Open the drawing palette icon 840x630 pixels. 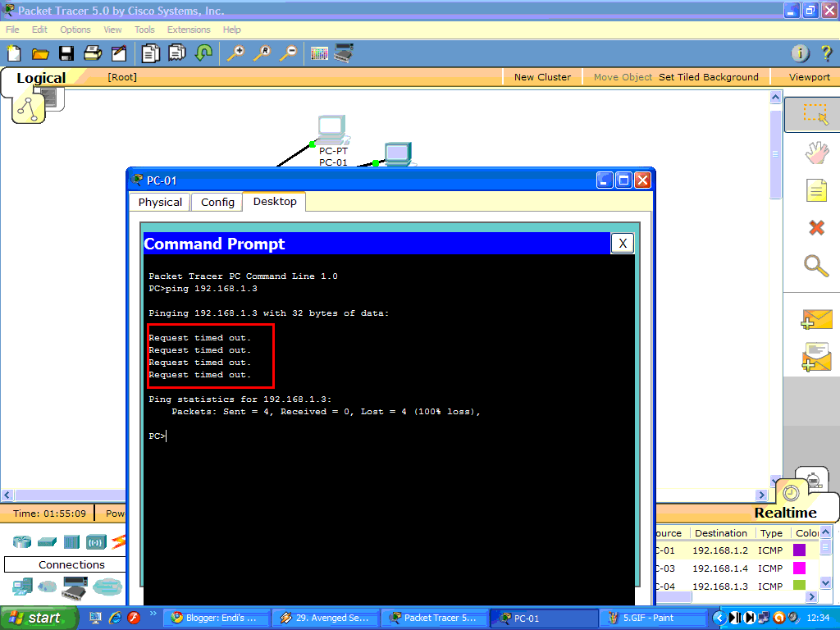[319, 53]
